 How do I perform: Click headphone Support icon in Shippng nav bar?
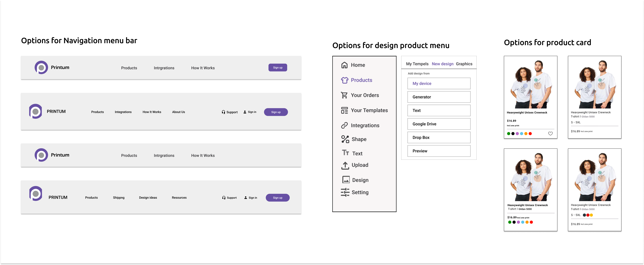(224, 198)
